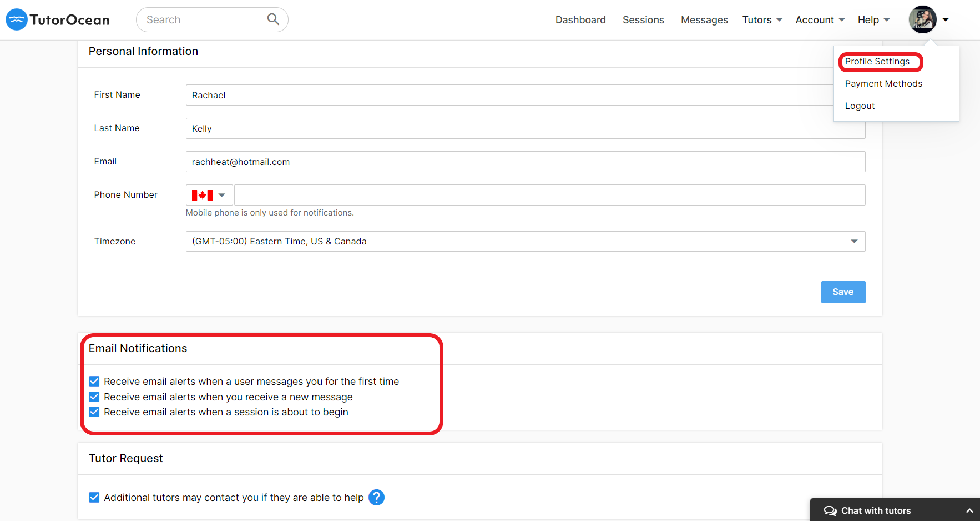Click the Email Notifications heading

click(x=138, y=348)
